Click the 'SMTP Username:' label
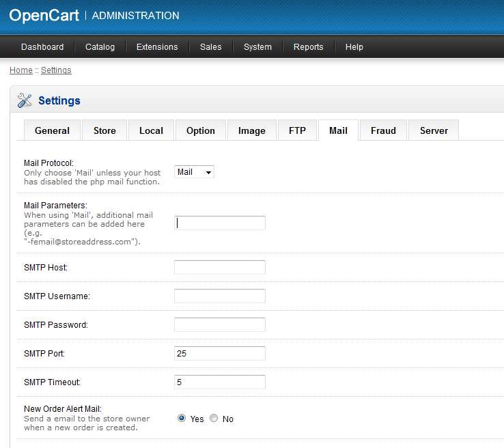Screen dimensions: 504x448 (57, 296)
